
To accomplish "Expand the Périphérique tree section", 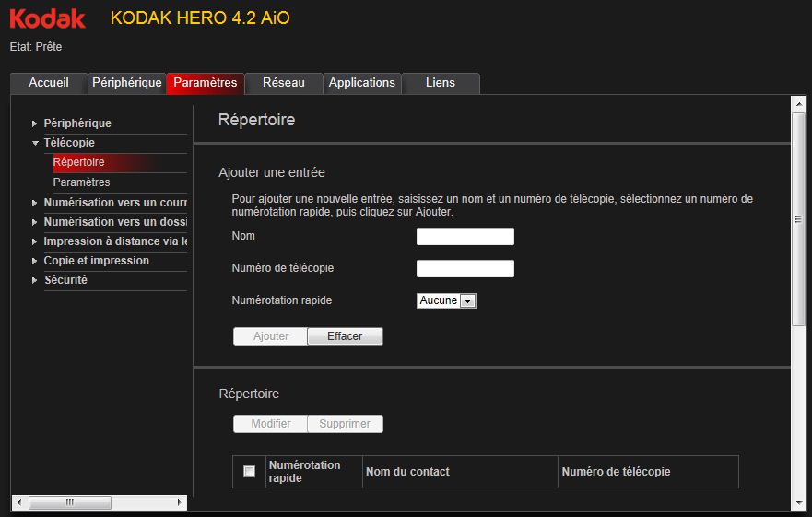I will pyautogui.click(x=35, y=123).
